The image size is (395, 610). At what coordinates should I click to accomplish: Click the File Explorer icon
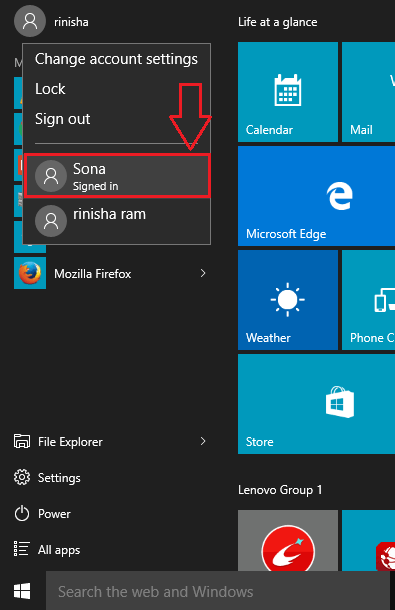point(22,441)
